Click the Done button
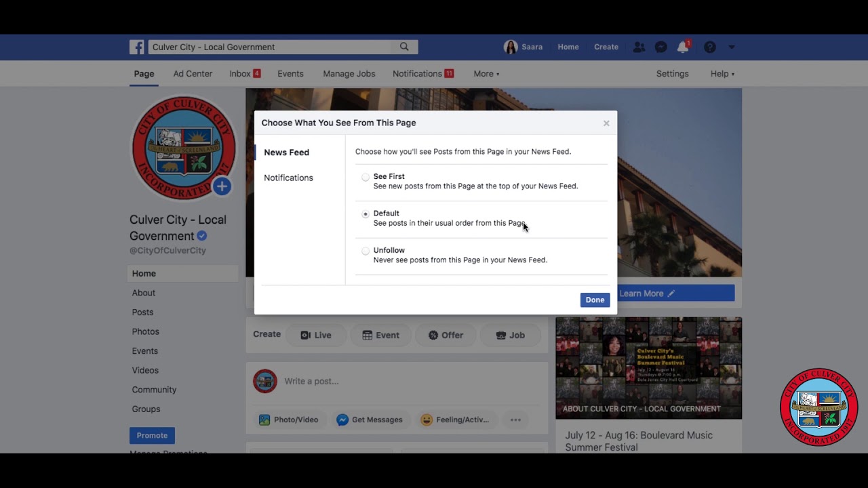The height and width of the screenshot is (488, 868). point(595,300)
